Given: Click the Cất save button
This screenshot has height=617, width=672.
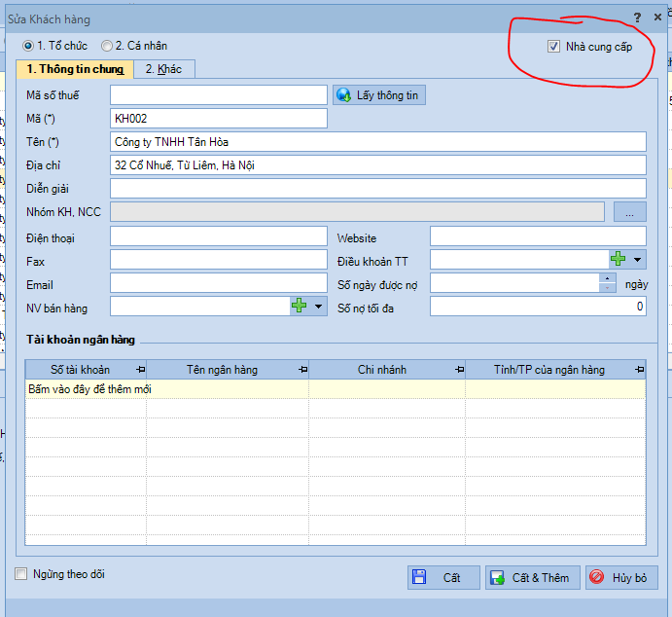Looking at the screenshot, I should tap(443, 577).
